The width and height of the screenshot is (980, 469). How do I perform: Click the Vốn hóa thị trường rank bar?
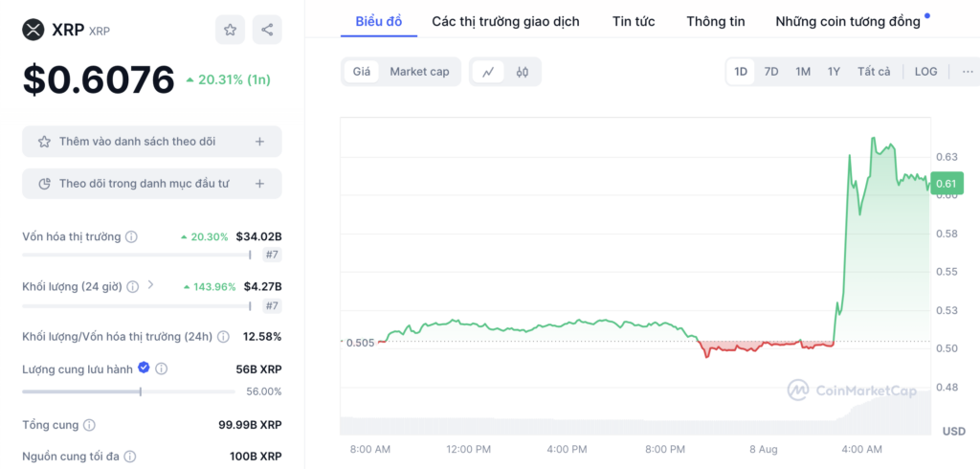137,255
